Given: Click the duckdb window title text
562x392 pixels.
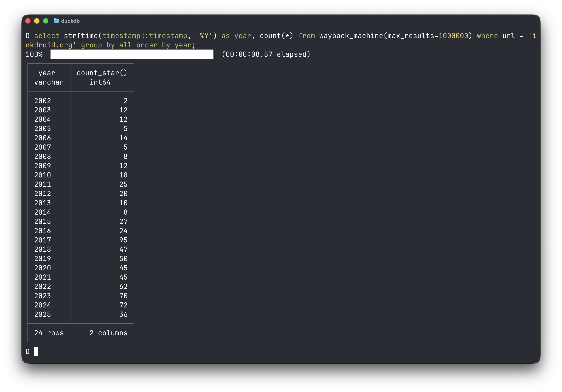Looking at the screenshot, I should 70,21.
